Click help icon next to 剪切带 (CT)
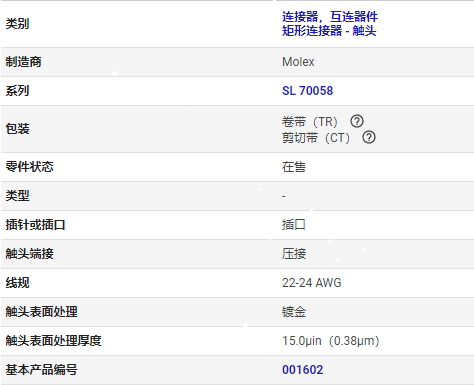Viewport: 474px width, 385px height. coord(369,137)
